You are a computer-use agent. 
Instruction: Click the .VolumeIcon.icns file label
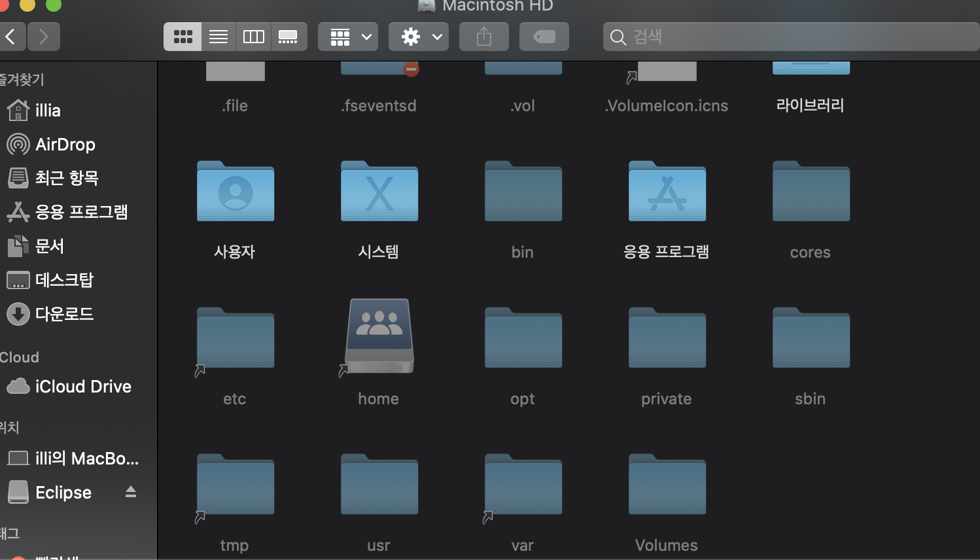(667, 106)
